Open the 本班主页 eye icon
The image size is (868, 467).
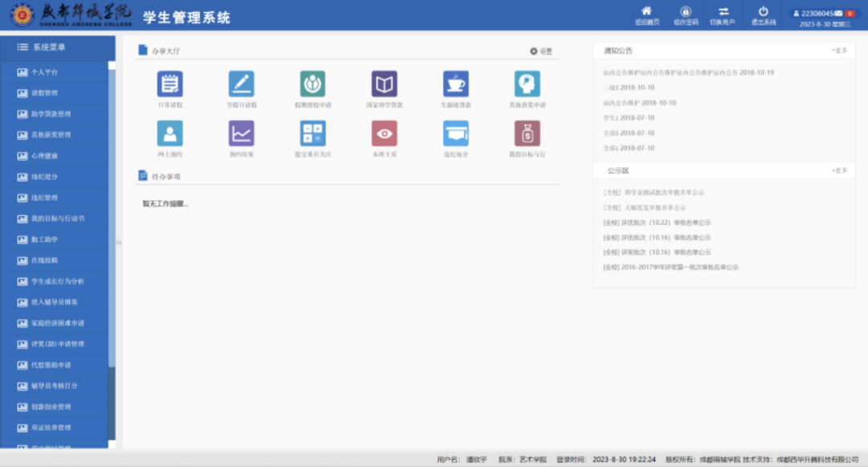384,133
